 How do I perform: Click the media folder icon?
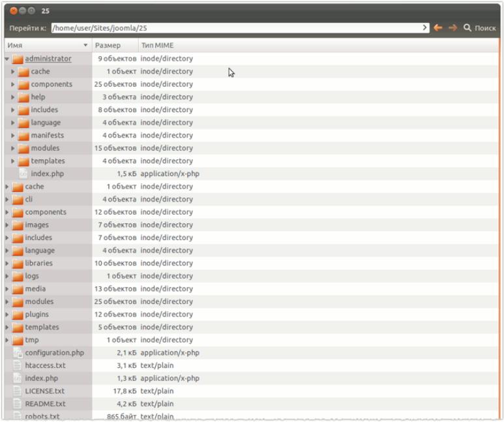click(x=18, y=289)
